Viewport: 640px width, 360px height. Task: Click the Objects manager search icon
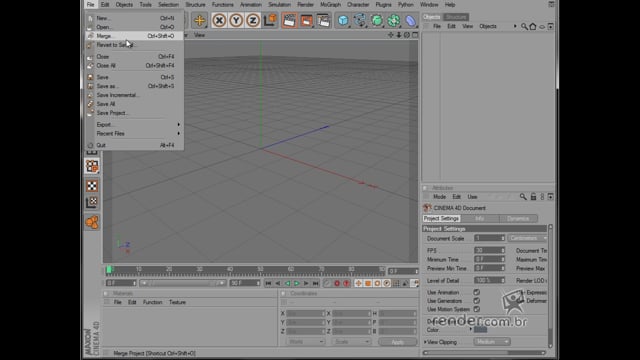[x=524, y=27]
